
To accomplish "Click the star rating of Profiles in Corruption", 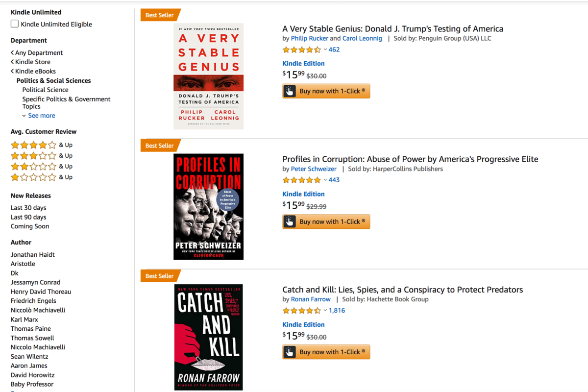I will coord(301,180).
